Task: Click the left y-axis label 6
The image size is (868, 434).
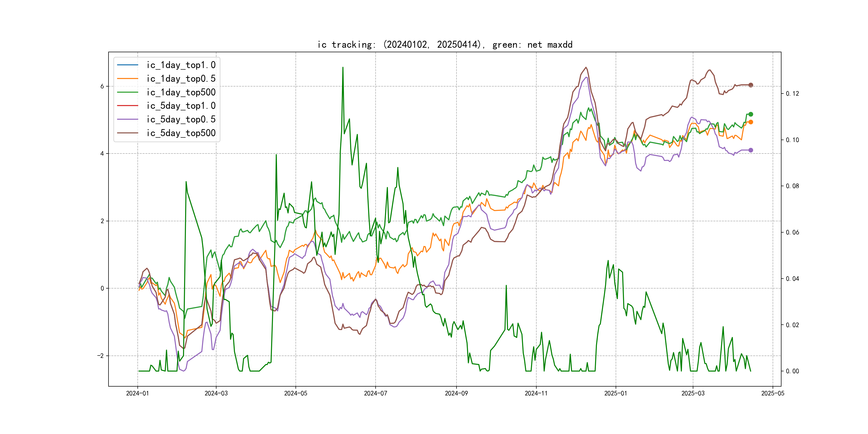Action: pyautogui.click(x=102, y=86)
